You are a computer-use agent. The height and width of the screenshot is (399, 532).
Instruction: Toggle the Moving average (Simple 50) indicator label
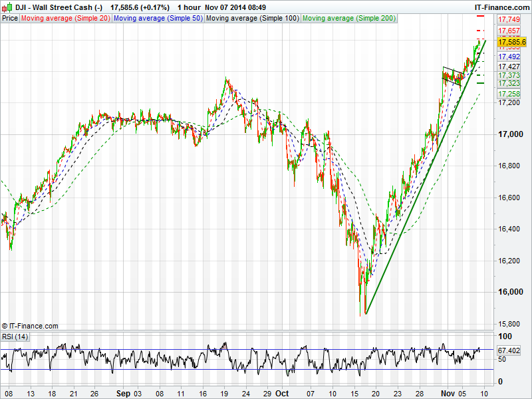(x=158, y=19)
